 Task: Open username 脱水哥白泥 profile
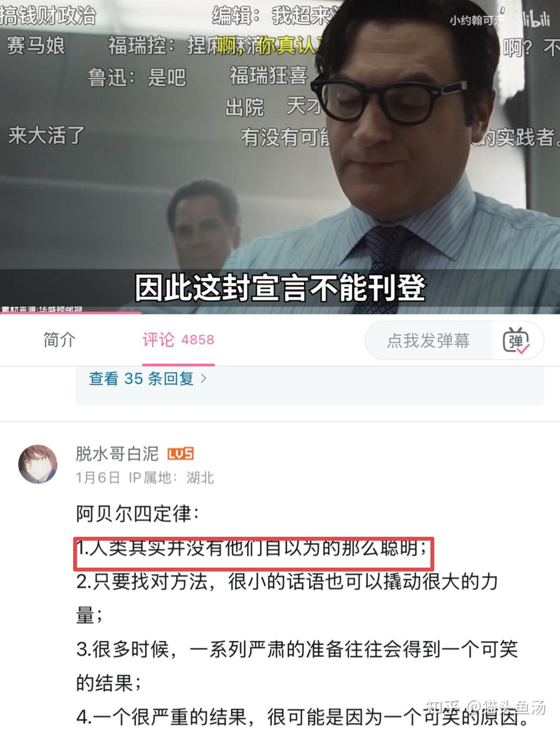tap(117, 454)
